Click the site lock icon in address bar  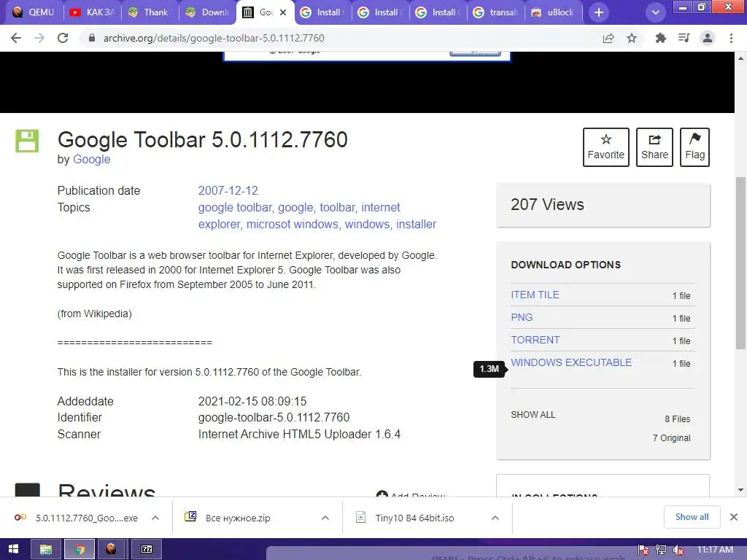coord(92,38)
